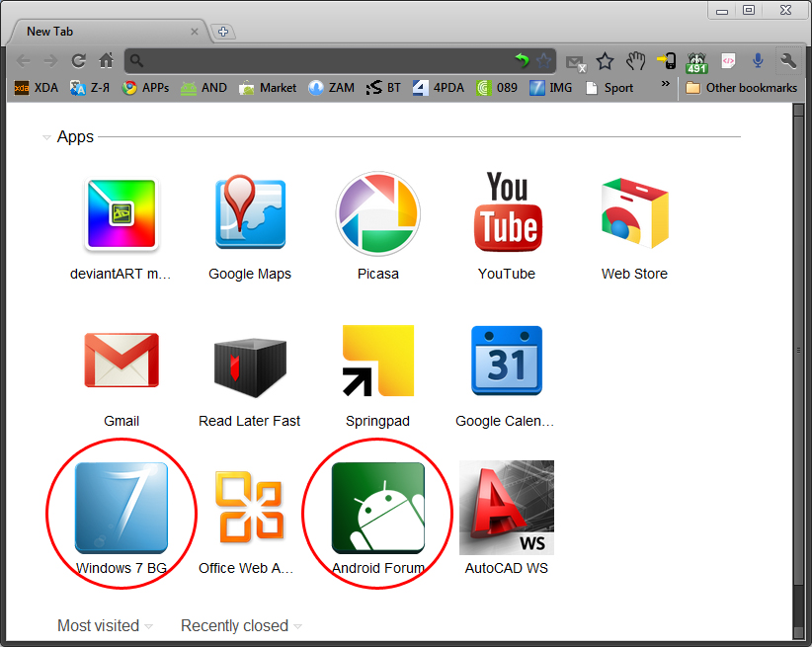
Task: Show hidden bookmarks with the chevron
Action: pyautogui.click(x=666, y=83)
